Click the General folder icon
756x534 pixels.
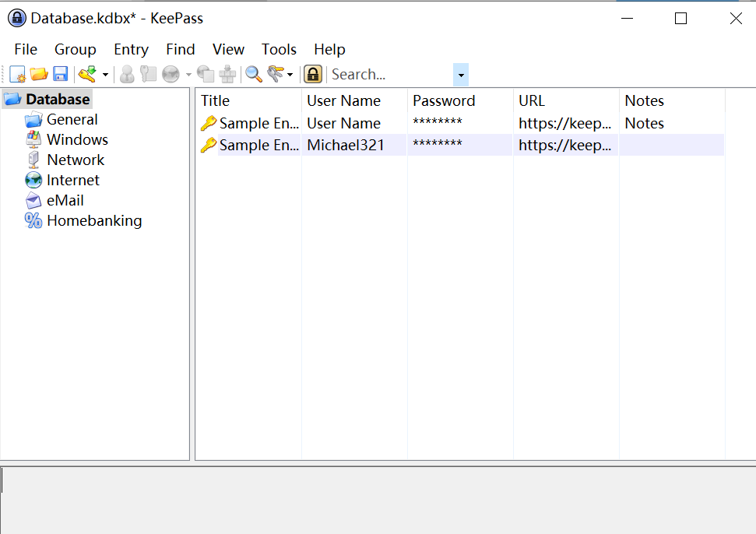point(33,120)
